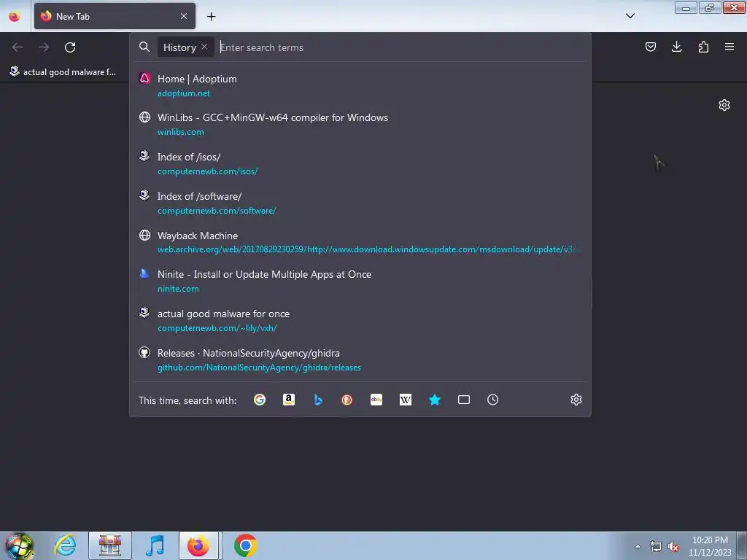Open Home | Adoptium history entry
The image size is (747, 560).
(360, 85)
